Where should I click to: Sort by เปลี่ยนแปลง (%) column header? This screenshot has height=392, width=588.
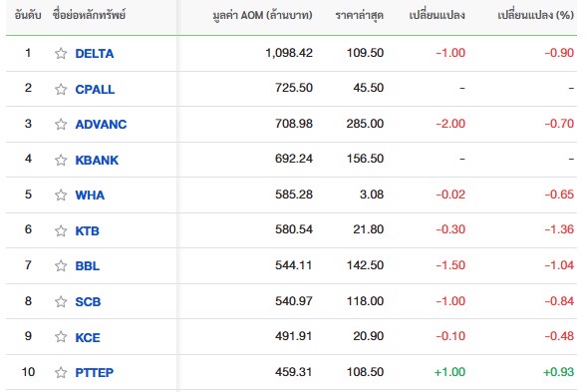pos(536,15)
